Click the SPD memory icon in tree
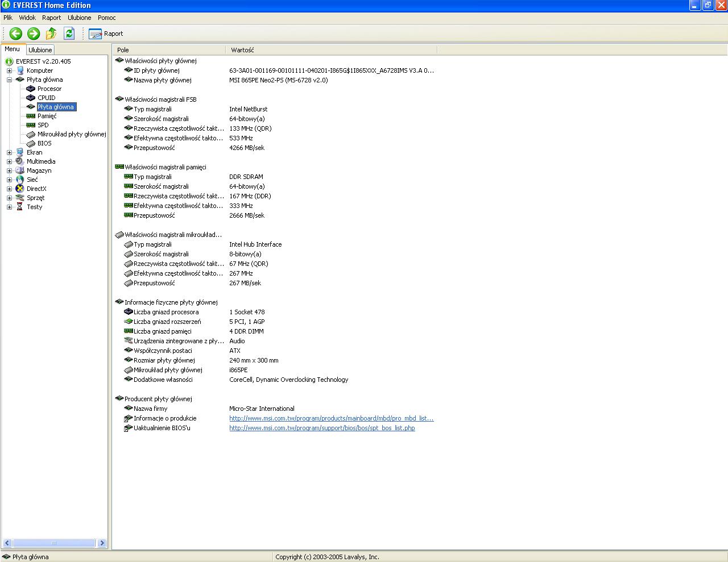This screenshot has height=562, width=728. pos(31,125)
